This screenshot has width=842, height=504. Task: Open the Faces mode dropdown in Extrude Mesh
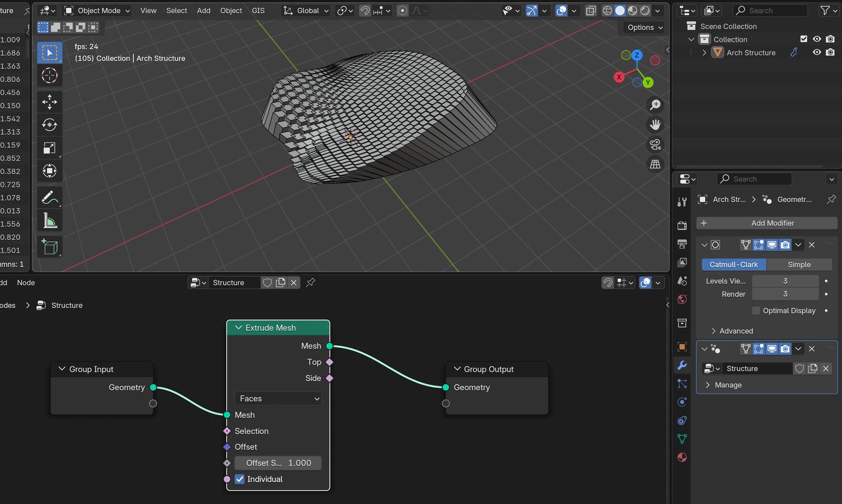(278, 399)
